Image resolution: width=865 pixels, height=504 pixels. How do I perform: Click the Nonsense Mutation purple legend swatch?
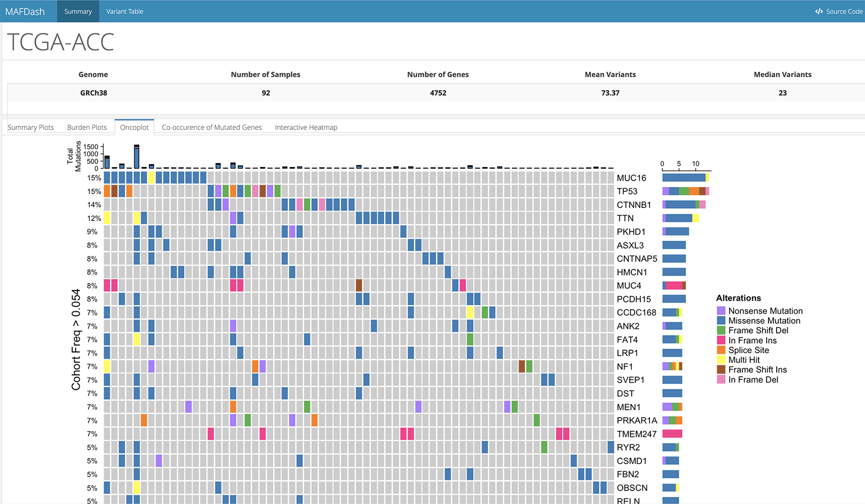tap(721, 311)
